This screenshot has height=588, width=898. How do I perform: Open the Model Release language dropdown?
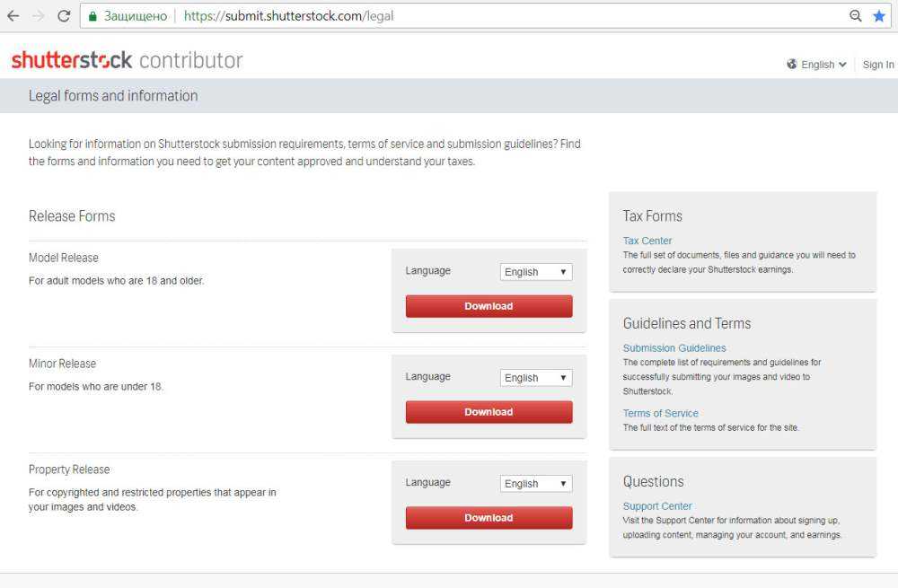point(535,272)
